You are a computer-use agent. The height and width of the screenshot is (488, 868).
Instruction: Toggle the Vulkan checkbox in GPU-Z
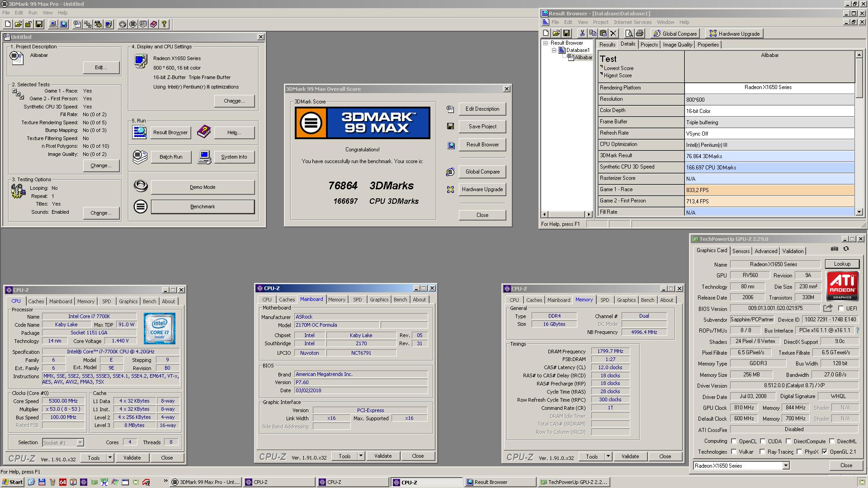[x=734, y=452]
